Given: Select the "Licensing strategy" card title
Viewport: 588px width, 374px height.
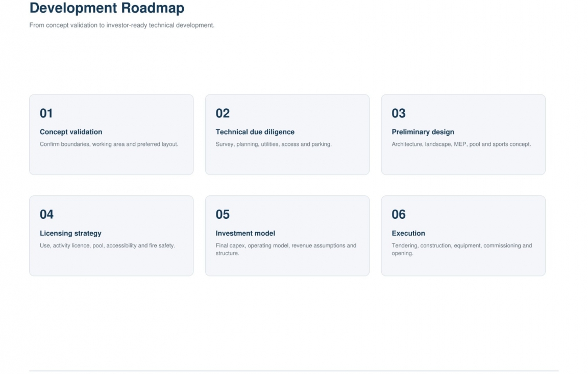Looking at the screenshot, I should tap(70, 233).
